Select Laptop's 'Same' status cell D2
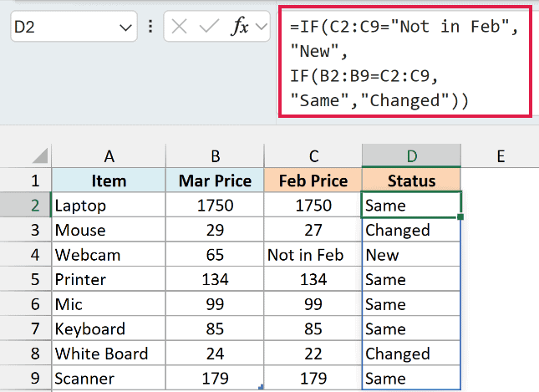 tap(411, 205)
